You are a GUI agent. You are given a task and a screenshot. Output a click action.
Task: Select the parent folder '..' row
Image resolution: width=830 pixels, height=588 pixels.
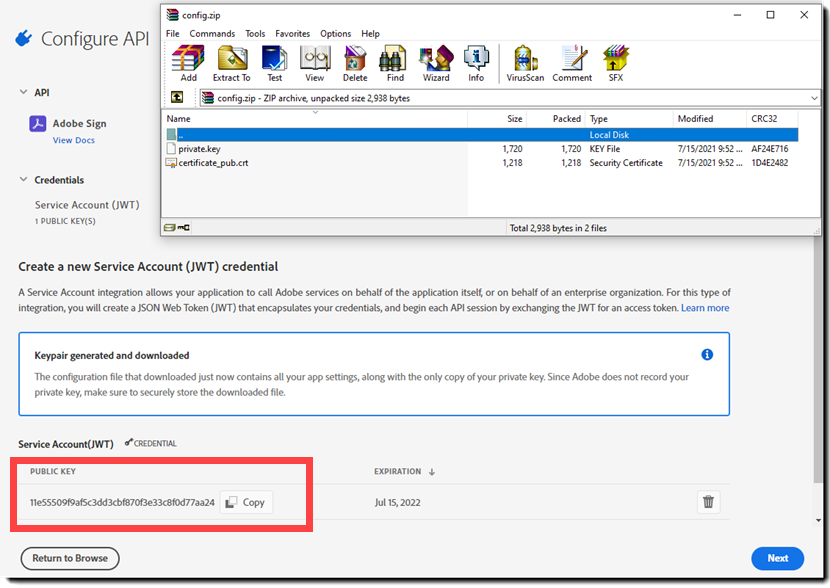pyautogui.click(x=482, y=134)
